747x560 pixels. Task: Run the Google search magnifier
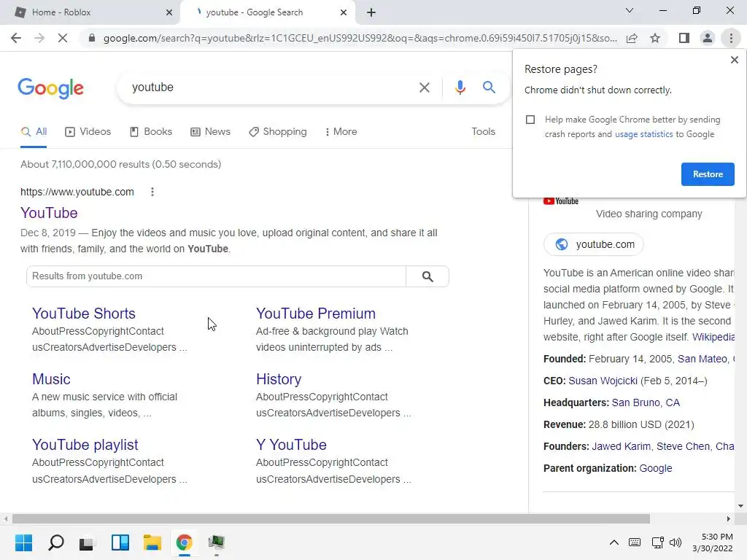[489, 87]
